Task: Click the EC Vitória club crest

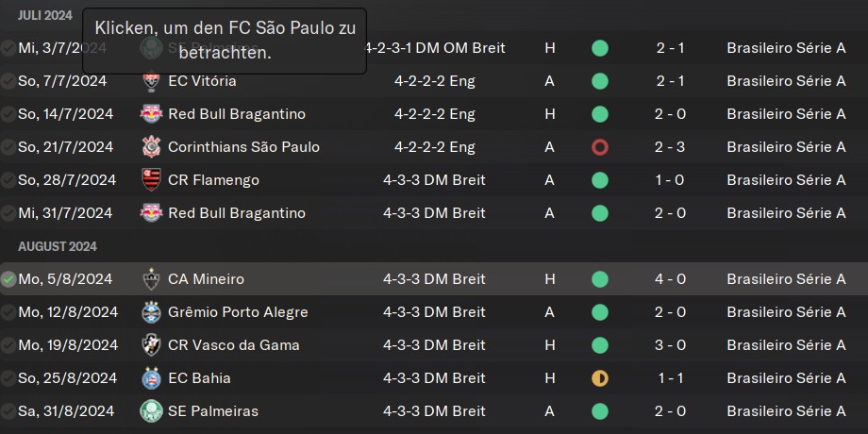Action: pyautogui.click(x=151, y=81)
